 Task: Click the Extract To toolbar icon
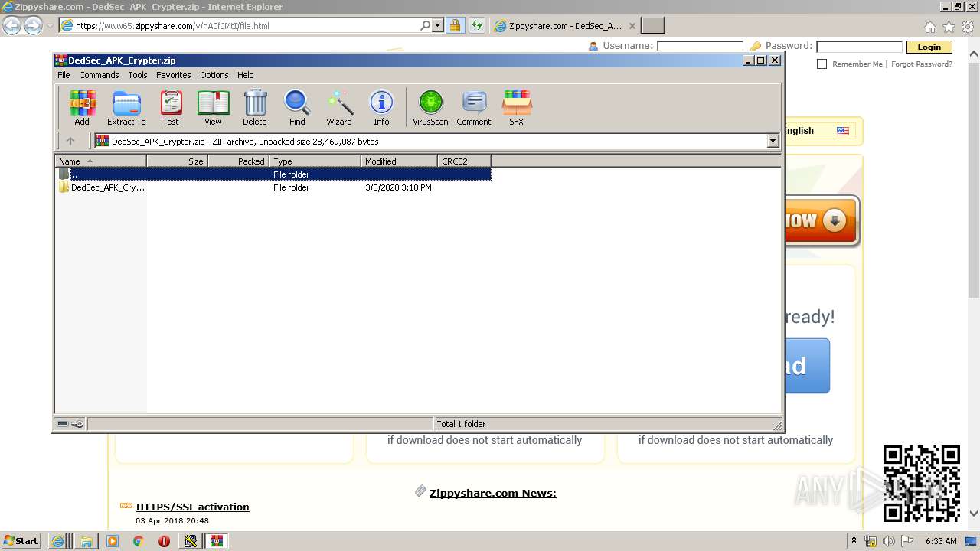click(x=126, y=108)
